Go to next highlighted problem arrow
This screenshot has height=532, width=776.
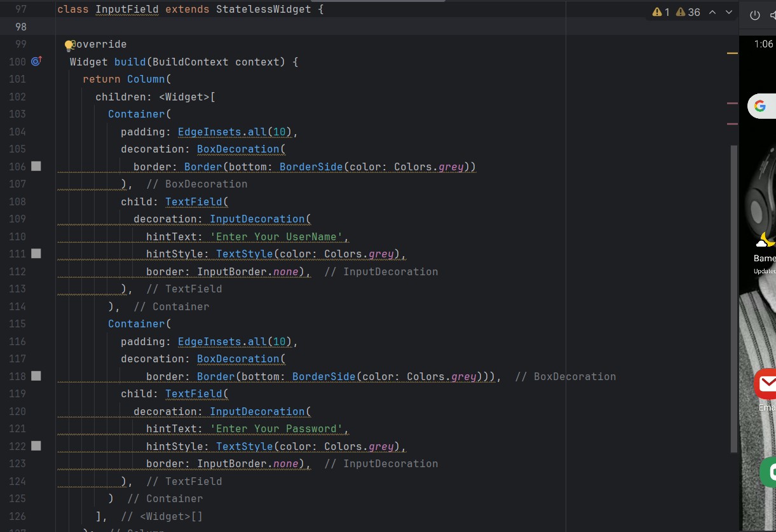729,13
